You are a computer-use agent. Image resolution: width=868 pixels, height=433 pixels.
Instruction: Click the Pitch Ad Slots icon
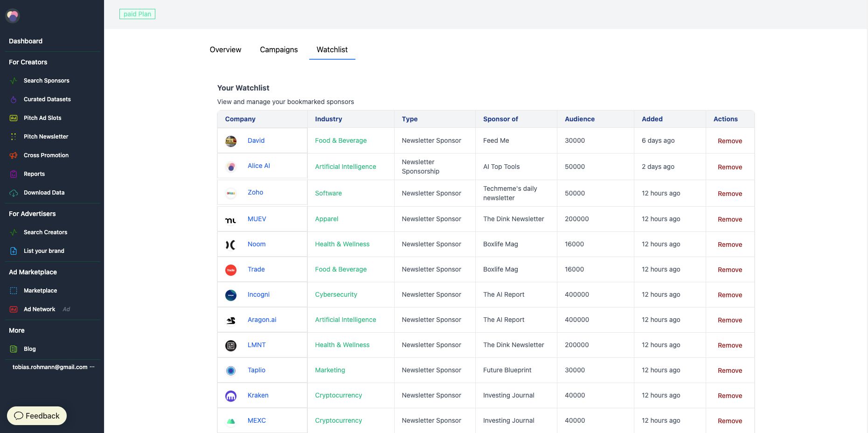tap(14, 118)
